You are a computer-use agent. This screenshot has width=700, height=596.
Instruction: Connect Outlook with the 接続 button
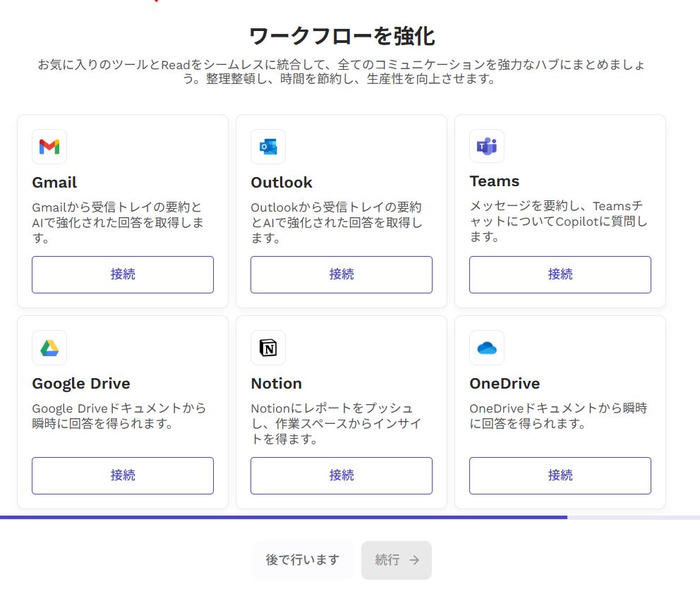pos(341,274)
